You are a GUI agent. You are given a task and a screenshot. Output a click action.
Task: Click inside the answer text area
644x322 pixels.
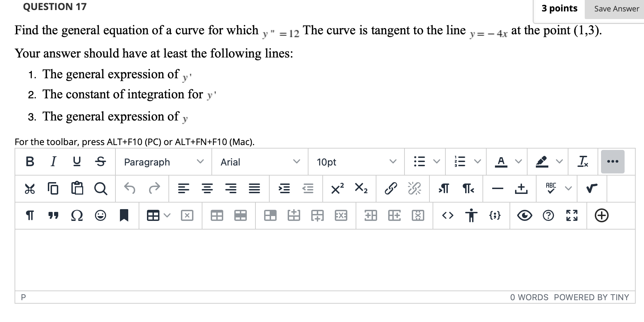point(325,260)
